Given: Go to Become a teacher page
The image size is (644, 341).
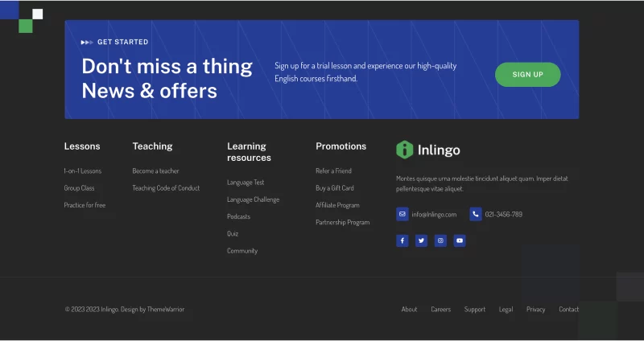Looking at the screenshot, I should tap(156, 171).
